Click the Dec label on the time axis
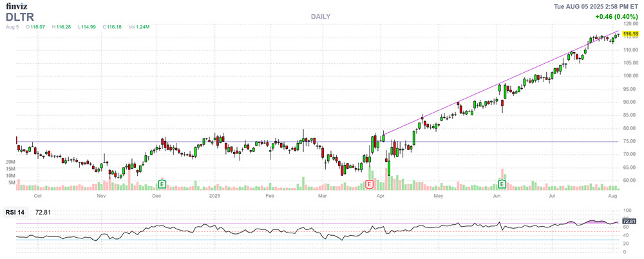644x259 pixels. click(156, 196)
